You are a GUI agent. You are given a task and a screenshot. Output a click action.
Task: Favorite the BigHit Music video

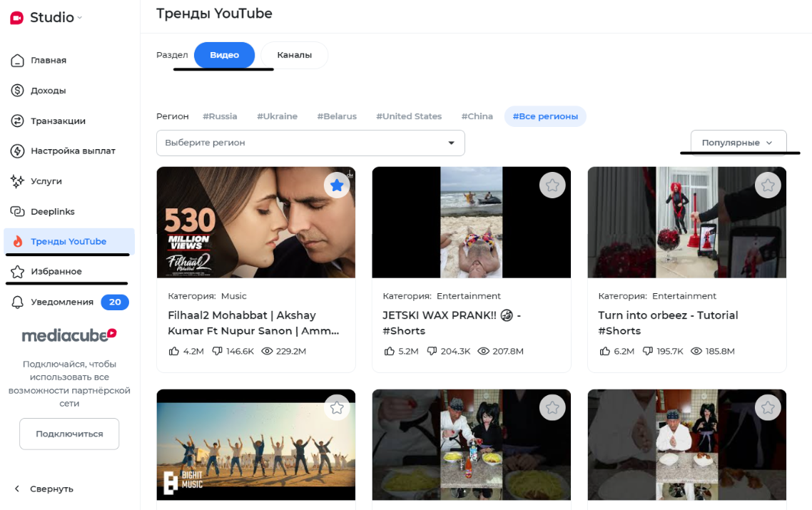click(337, 407)
